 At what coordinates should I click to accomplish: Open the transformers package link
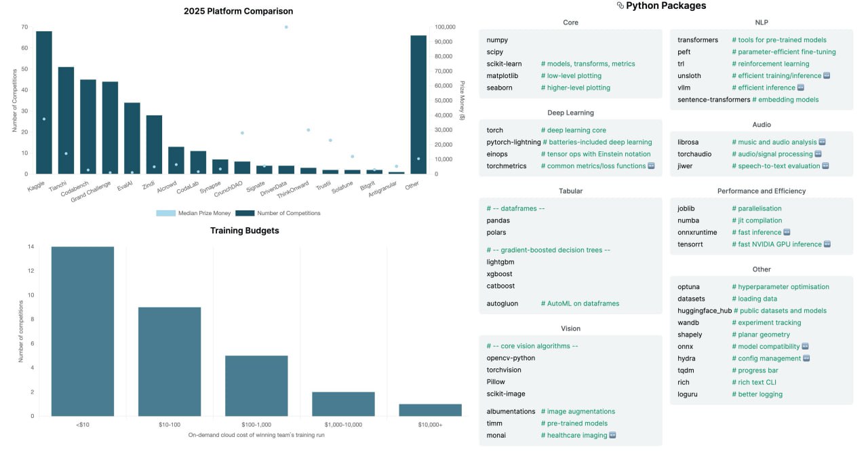coord(698,40)
